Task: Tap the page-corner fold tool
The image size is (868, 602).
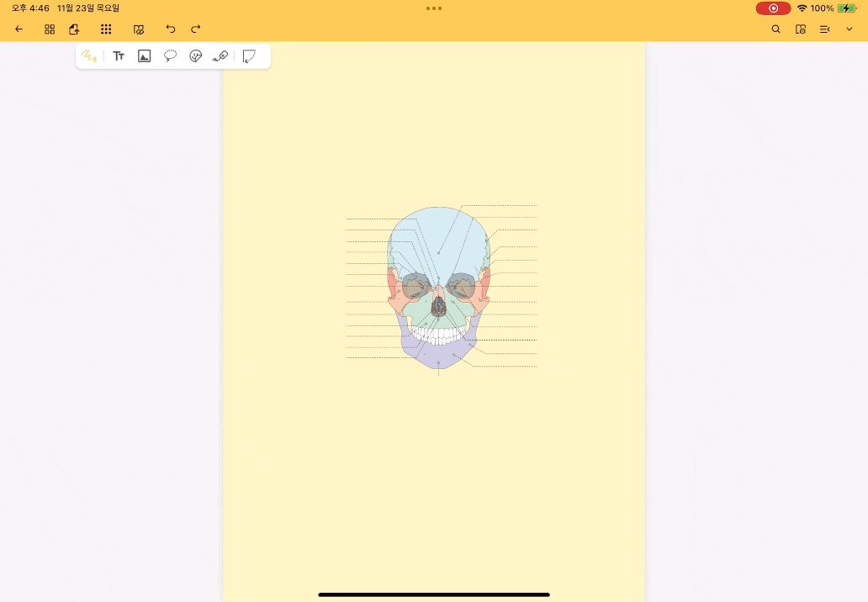Action: 249,55
